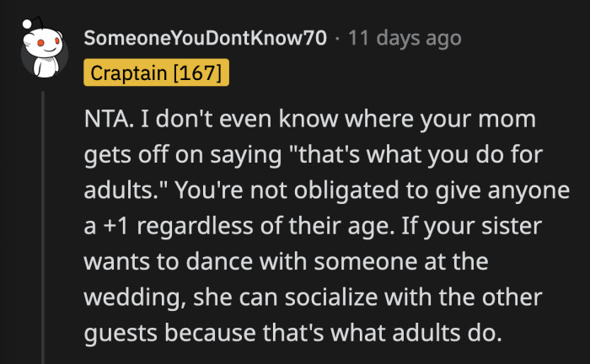Click the quoted phrase "that's what you do for
Viewport: 590px width, 364px height.
[x=362, y=153]
